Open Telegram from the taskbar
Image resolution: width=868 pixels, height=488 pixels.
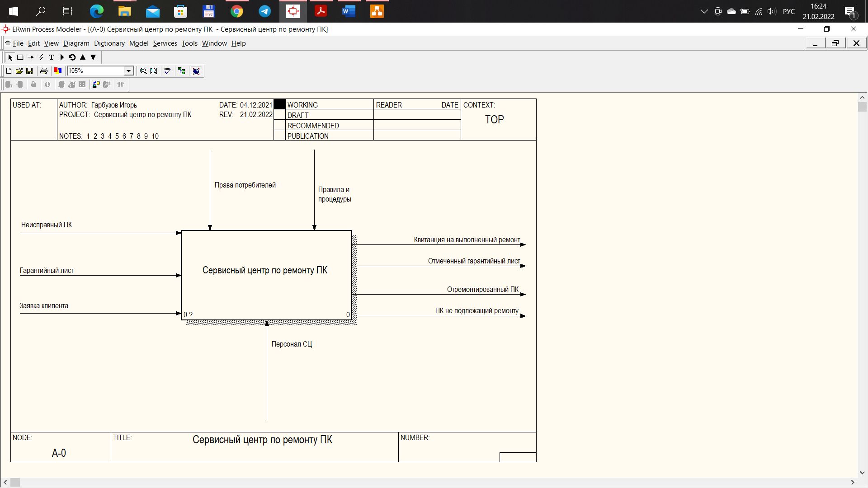point(265,11)
